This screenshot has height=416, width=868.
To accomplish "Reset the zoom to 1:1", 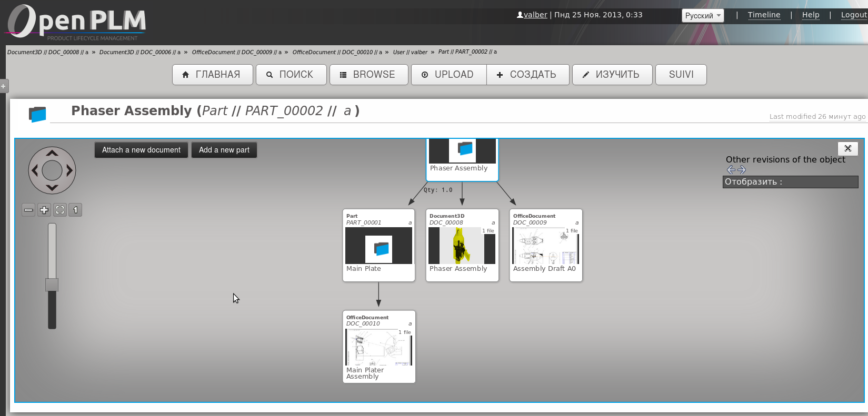I will (75, 210).
